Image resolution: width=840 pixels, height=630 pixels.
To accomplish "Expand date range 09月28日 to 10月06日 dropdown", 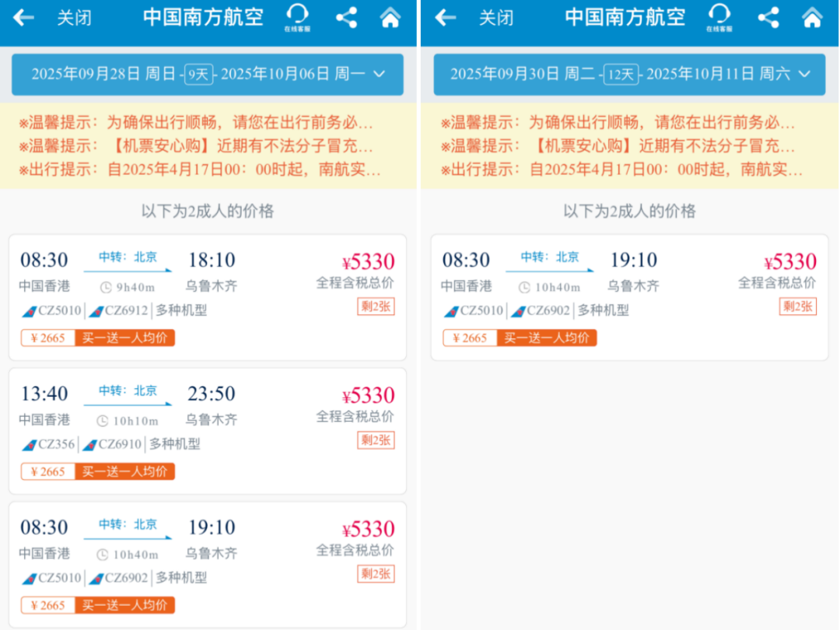I will (208, 75).
